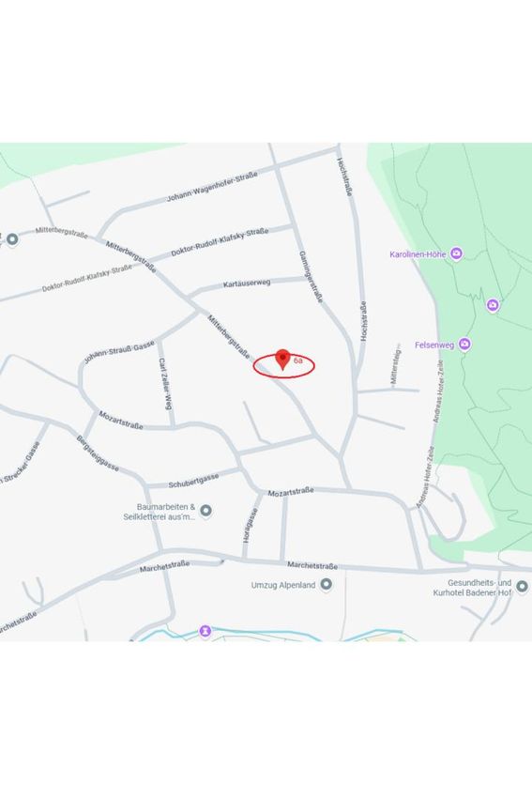Click the Gamingerstraße road label
This screenshot has width=532, height=798.
(311, 277)
